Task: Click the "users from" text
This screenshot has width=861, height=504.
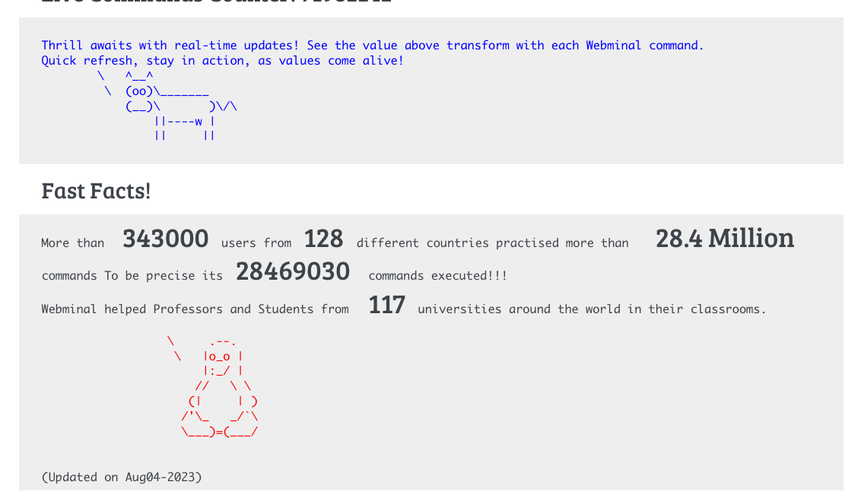Action: [256, 243]
